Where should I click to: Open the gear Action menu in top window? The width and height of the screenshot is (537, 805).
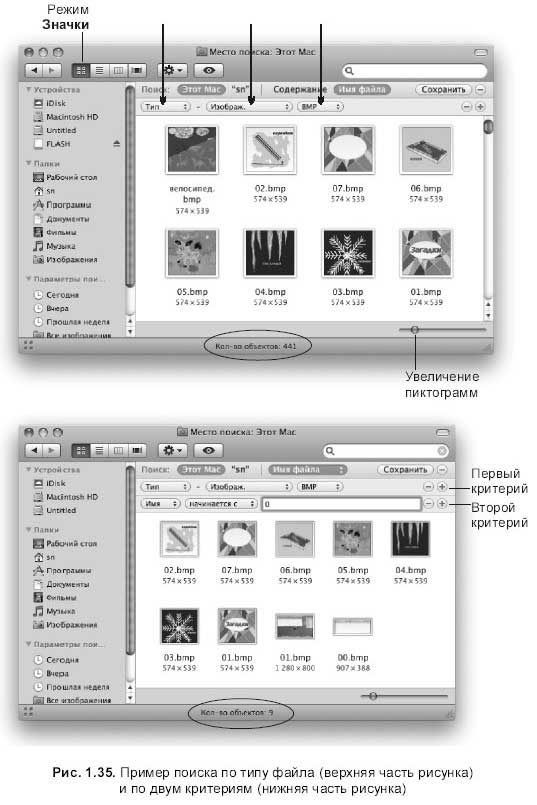[x=172, y=70]
